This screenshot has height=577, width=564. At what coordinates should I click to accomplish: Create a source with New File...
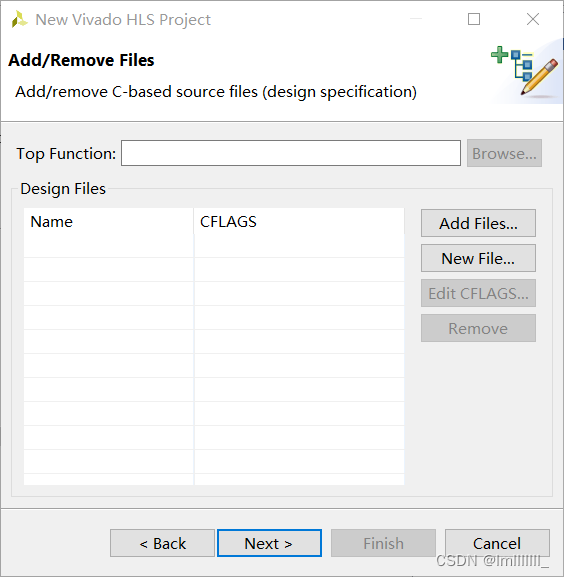pos(478,258)
